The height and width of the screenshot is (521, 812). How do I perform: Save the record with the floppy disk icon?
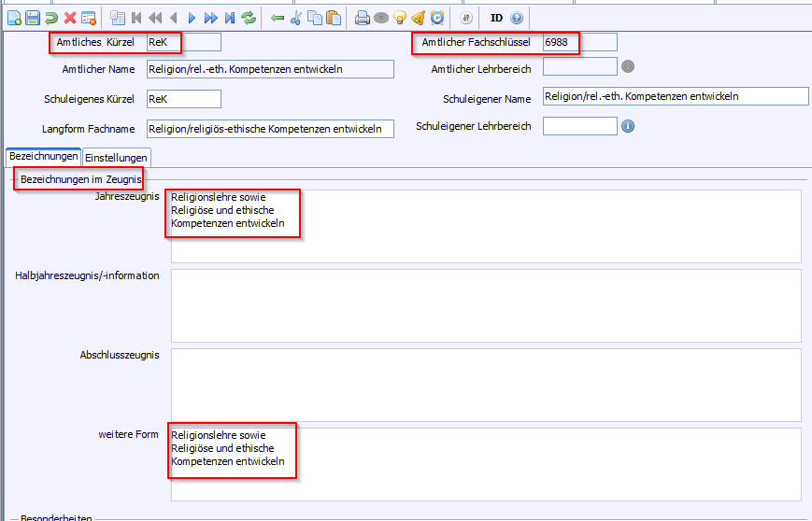tap(33, 18)
